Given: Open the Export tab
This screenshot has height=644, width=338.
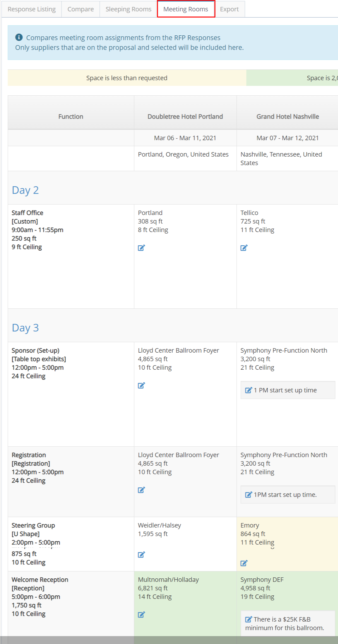Looking at the screenshot, I should (229, 9).
